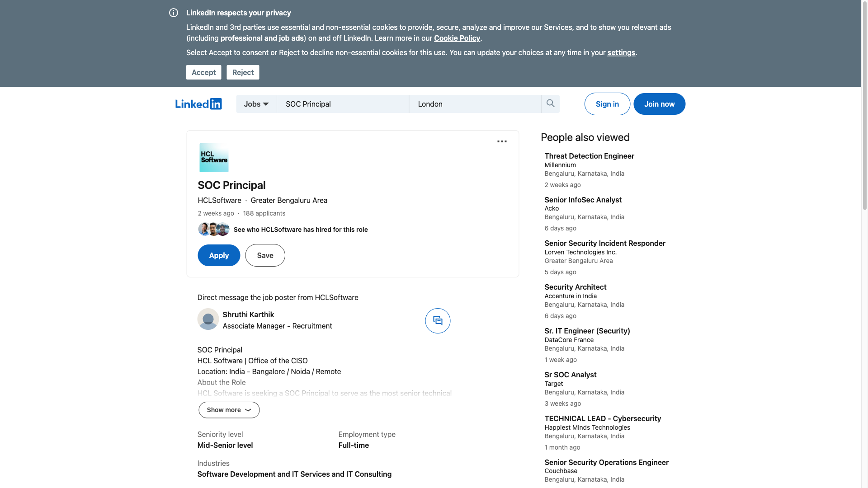The height and width of the screenshot is (488, 868).
Task: Click the London location field
Action: point(475,104)
